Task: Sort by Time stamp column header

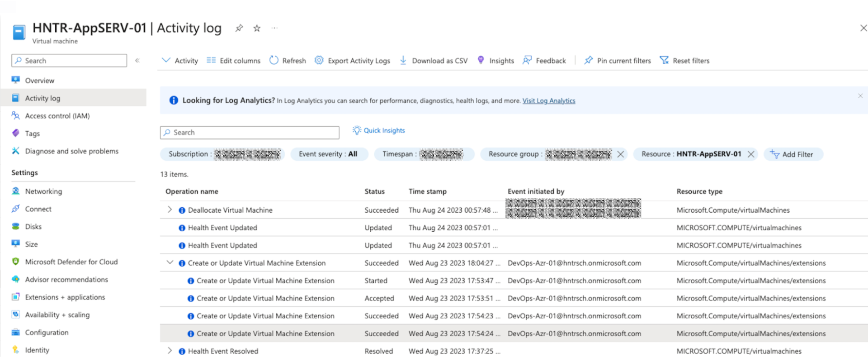Action: (428, 191)
